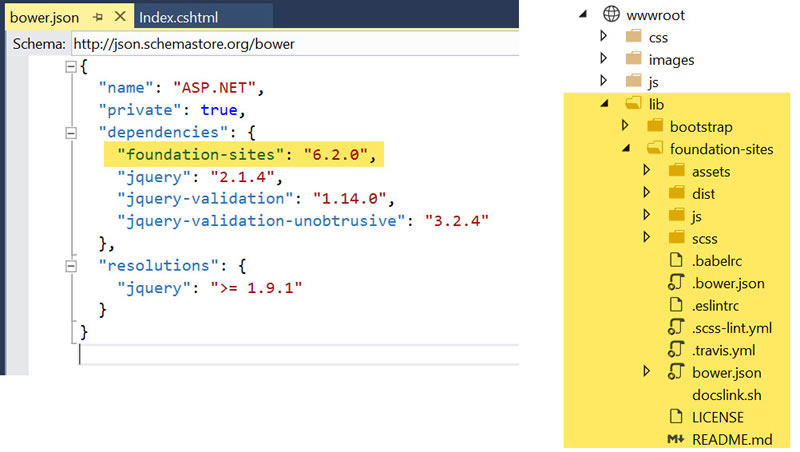
Task: Expand the css folder arrow
Action: 604,36
